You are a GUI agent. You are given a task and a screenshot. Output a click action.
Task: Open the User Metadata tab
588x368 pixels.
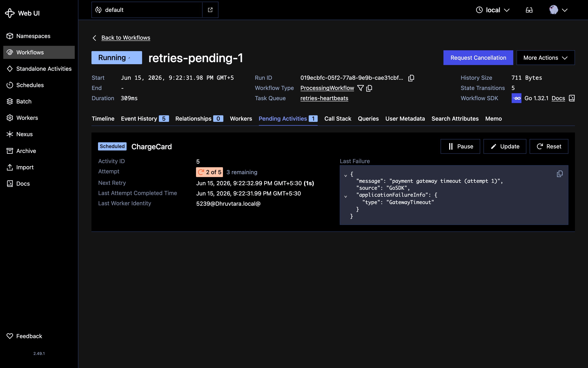click(405, 119)
